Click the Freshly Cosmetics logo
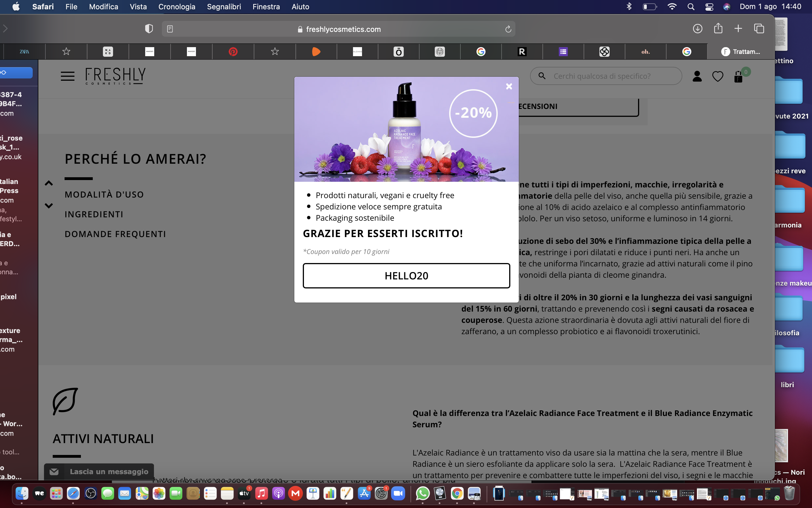The height and width of the screenshot is (508, 812). click(x=115, y=76)
